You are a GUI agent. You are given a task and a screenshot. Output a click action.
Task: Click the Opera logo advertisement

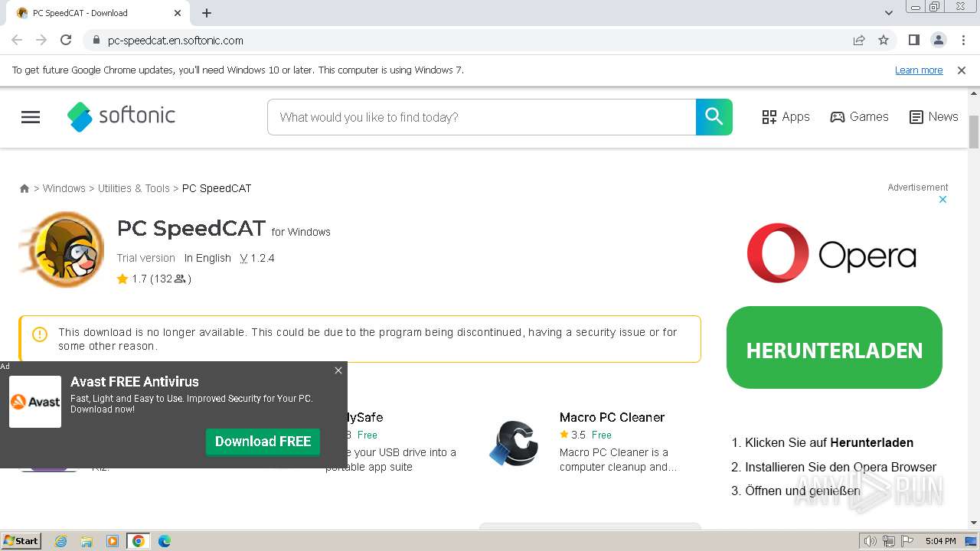point(832,253)
